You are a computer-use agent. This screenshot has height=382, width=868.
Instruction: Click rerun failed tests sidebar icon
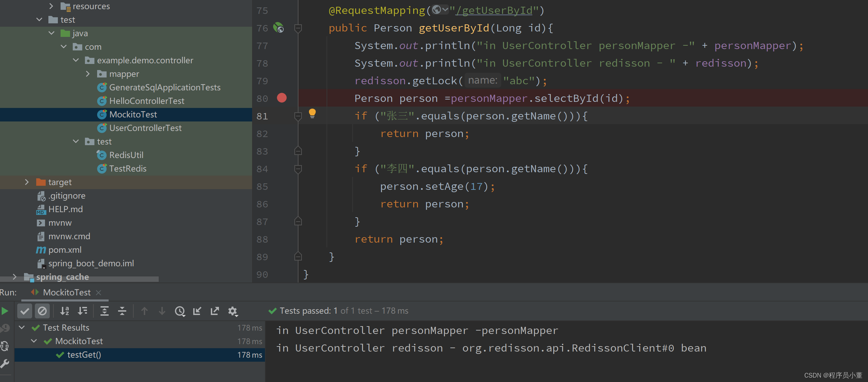pos(5,328)
